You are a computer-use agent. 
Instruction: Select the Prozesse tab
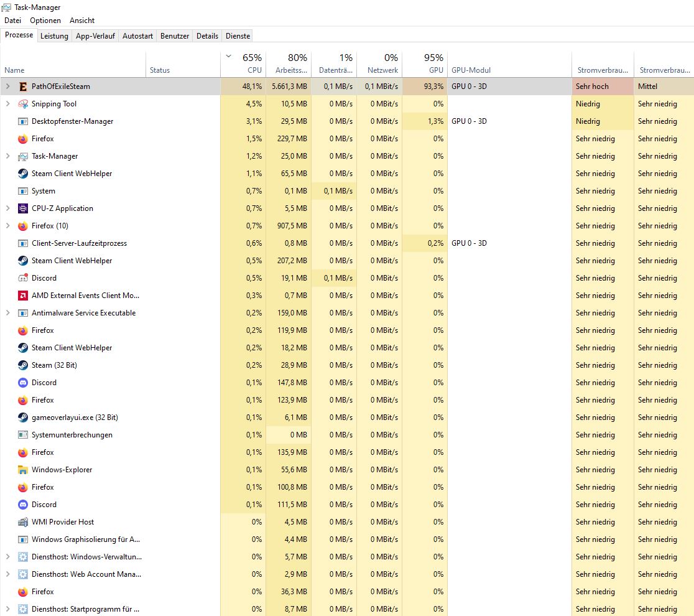tap(19, 35)
